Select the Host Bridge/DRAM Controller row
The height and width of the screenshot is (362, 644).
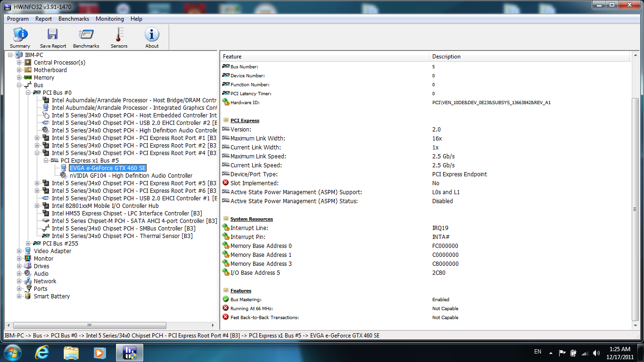(134, 100)
